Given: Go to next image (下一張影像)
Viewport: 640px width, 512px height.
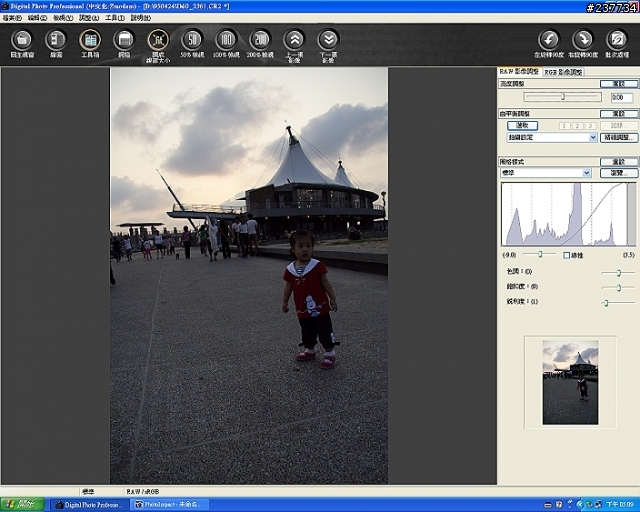Looking at the screenshot, I should tap(328, 40).
